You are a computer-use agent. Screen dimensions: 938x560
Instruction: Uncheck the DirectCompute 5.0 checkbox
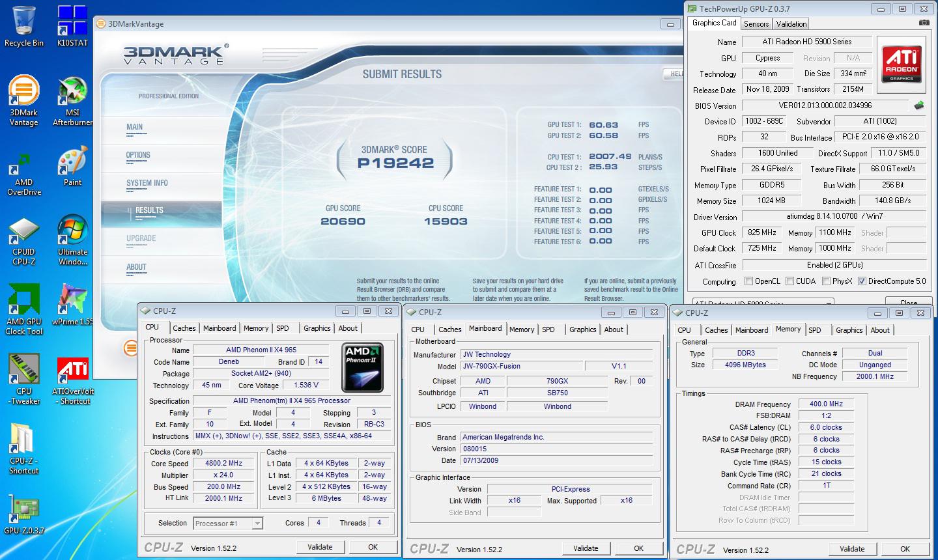click(x=862, y=281)
